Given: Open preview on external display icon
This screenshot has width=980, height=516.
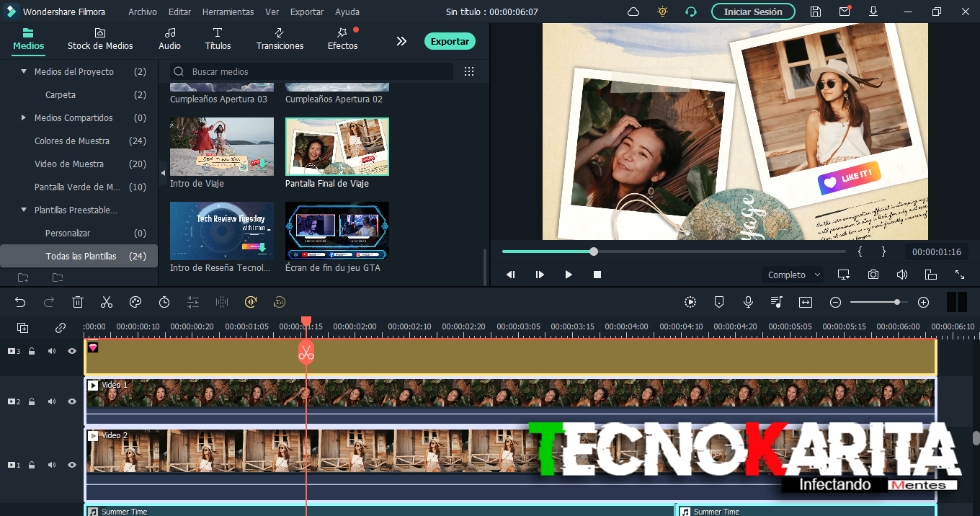Looking at the screenshot, I should click(x=844, y=275).
